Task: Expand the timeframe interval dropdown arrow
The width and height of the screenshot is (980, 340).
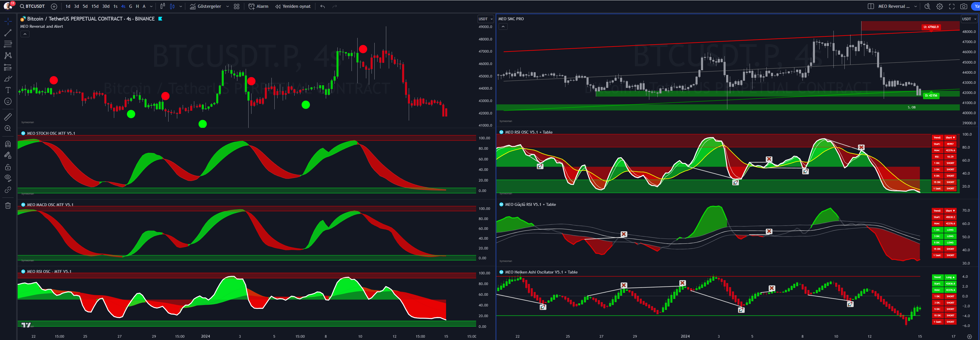Action: point(151,6)
